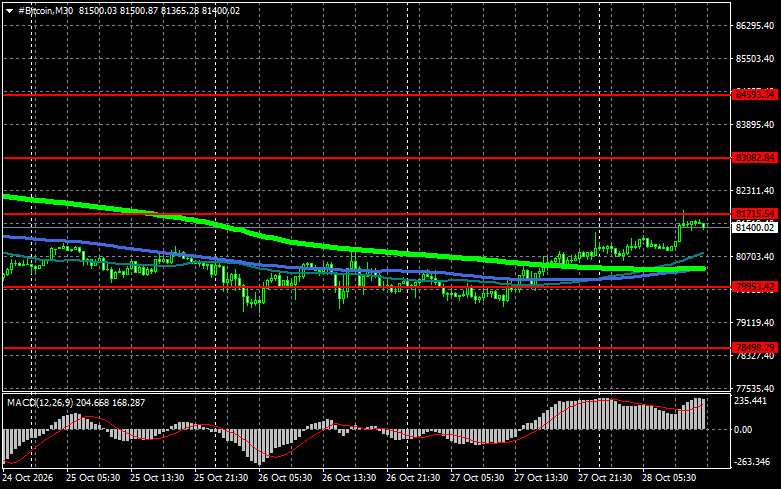The image size is (781, 489).
Task: Click the 26 Oct 13:30 time axis label
Action: [x=349, y=478]
